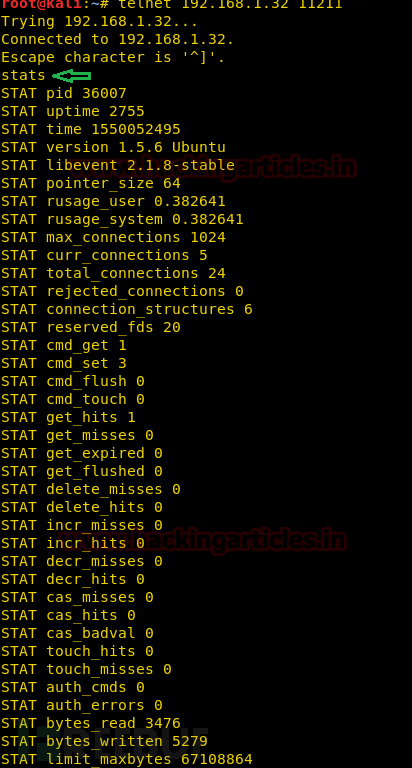The height and width of the screenshot is (768, 412).
Task: Click the green arrow next to stats
Action: click(72, 76)
